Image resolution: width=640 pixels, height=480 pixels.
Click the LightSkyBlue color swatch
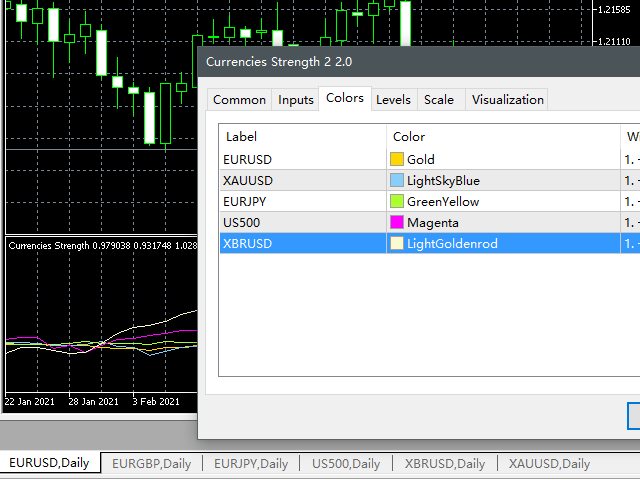click(397, 180)
